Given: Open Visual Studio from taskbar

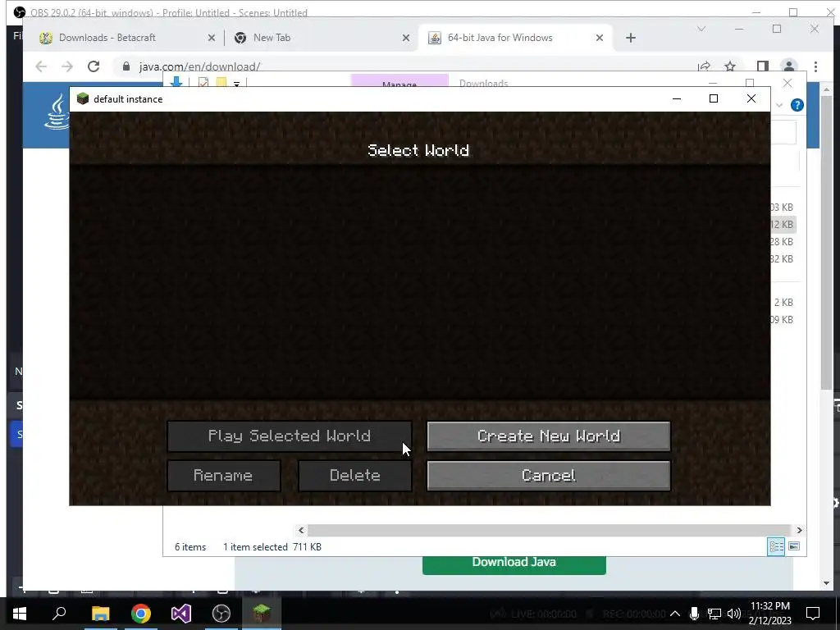Looking at the screenshot, I should tap(181, 614).
